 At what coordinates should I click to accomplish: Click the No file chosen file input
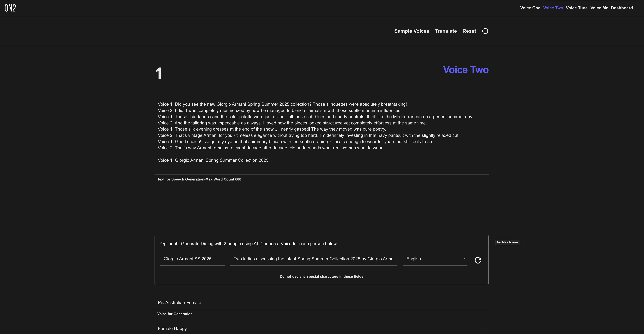pos(507,242)
